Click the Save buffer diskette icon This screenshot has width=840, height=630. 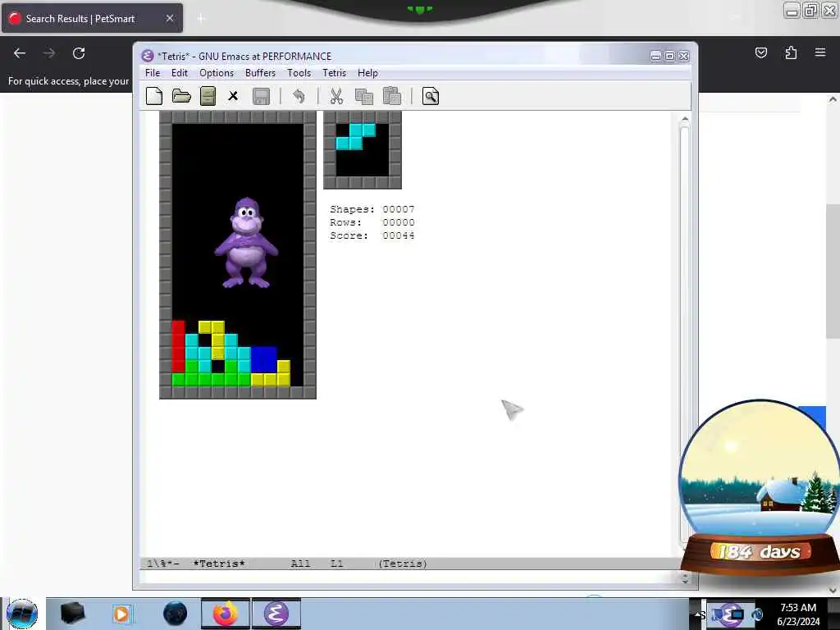tap(261, 97)
